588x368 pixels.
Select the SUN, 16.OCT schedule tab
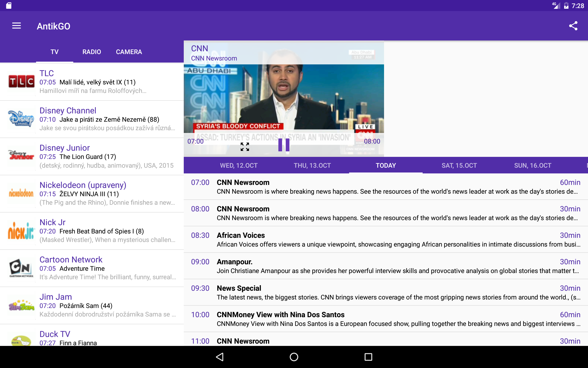pos(533,166)
